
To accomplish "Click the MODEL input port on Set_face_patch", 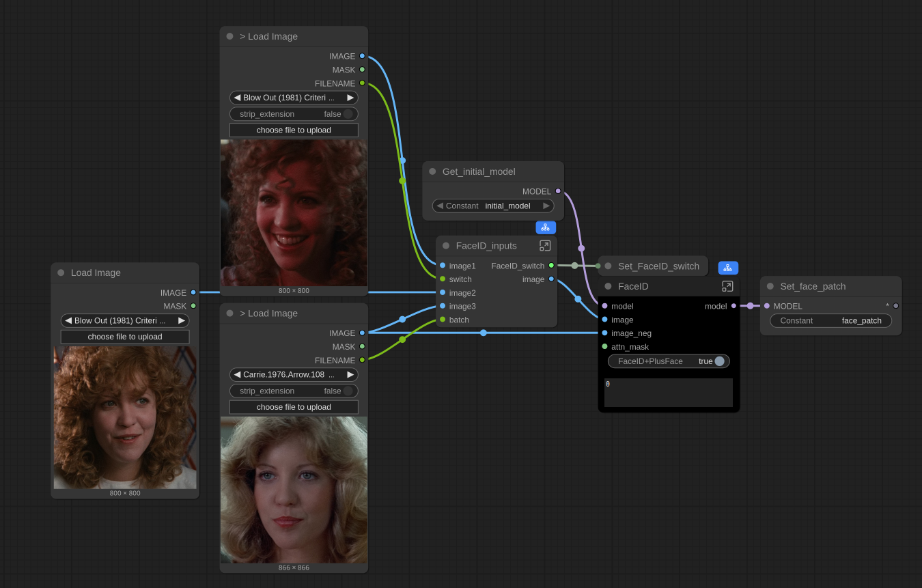I will coord(767,306).
